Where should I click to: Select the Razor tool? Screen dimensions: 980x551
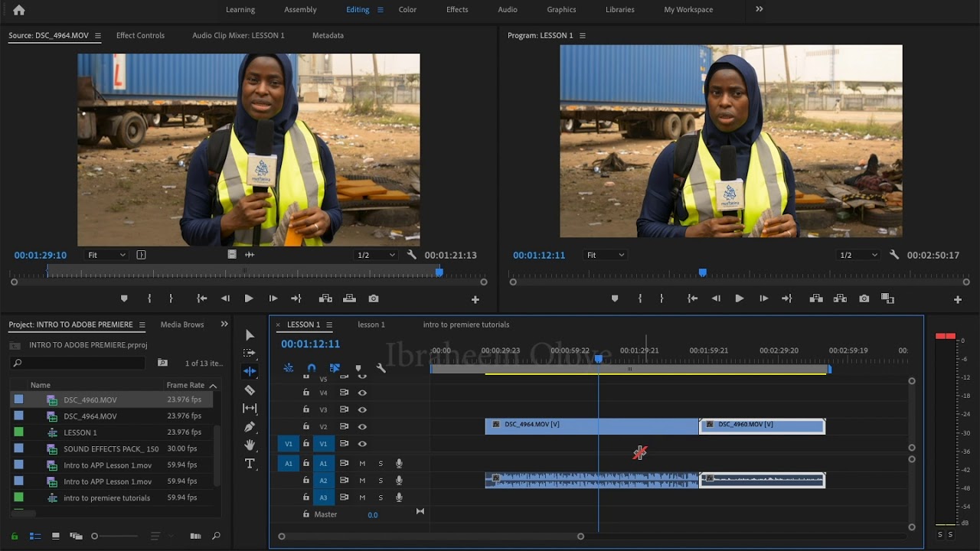click(250, 390)
